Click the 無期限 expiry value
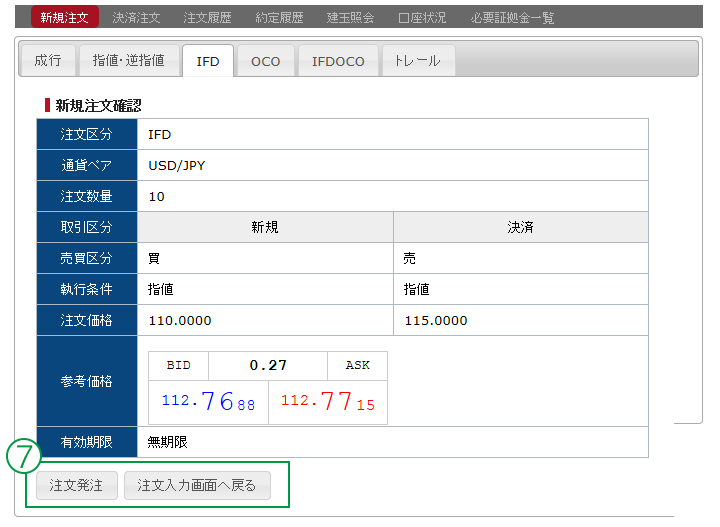The height and width of the screenshot is (527, 720). point(167,442)
